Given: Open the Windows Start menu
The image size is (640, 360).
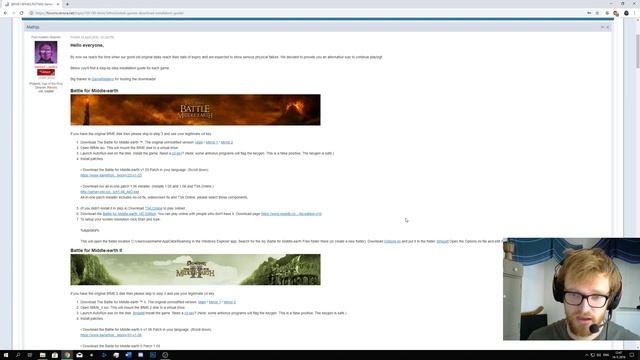Looking at the screenshot, I should (x=6, y=355).
